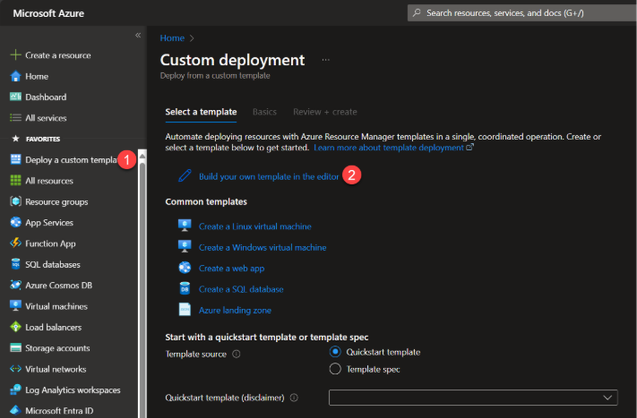Click Create a SQL database link
This screenshot has height=418, width=637.
241,289
